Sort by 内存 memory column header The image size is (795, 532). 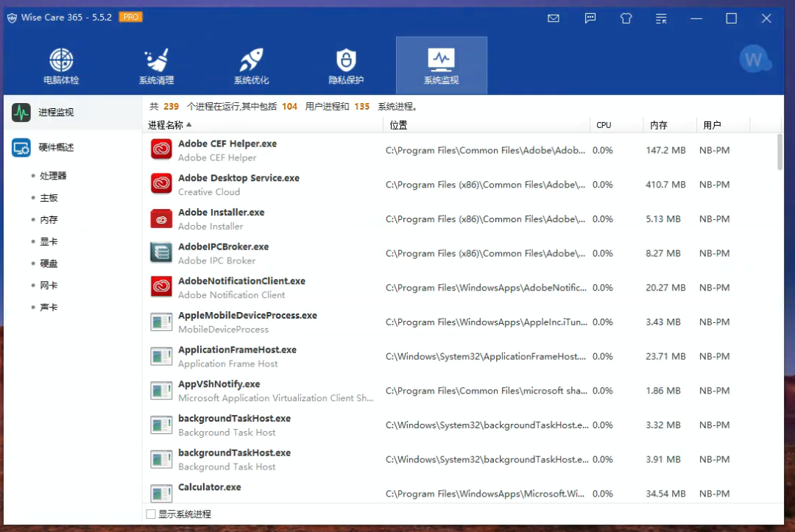pos(670,125)
